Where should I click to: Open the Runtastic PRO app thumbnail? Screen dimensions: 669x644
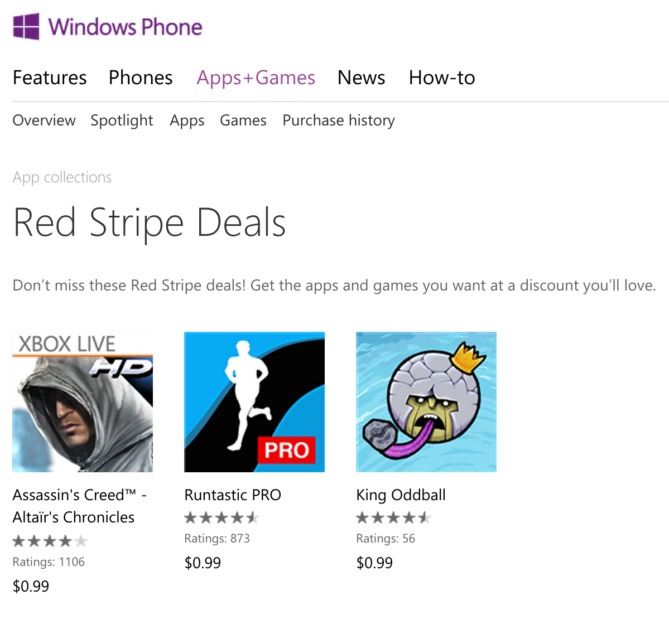[x=254, y=402]
